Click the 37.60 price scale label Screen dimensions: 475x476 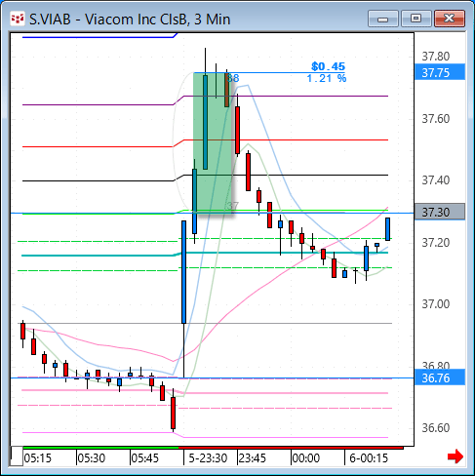[436, 119]
